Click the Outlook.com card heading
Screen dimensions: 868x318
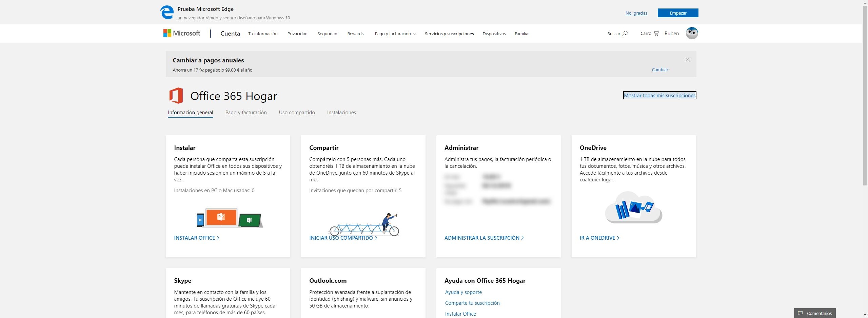tap(328, 281)
